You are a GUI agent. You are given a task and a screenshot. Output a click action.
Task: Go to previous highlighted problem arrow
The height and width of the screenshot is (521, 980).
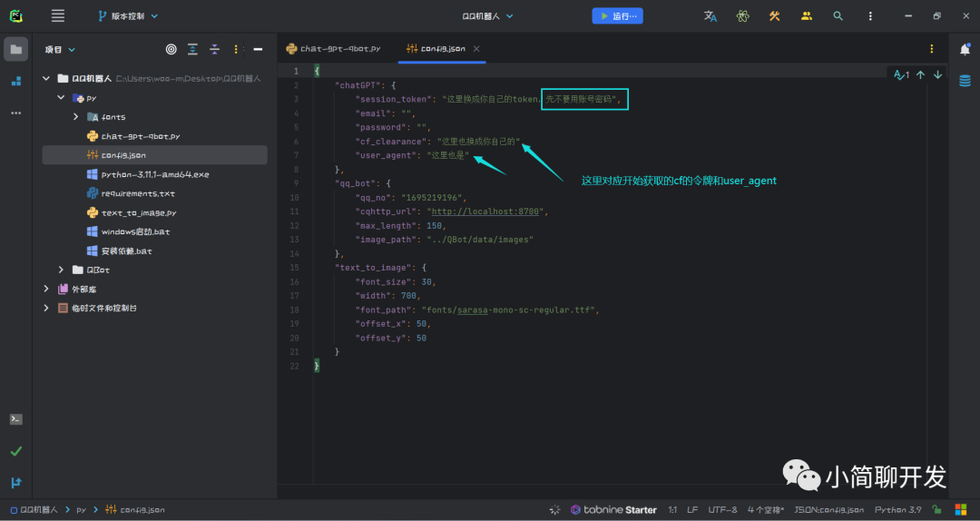[920, 75]
